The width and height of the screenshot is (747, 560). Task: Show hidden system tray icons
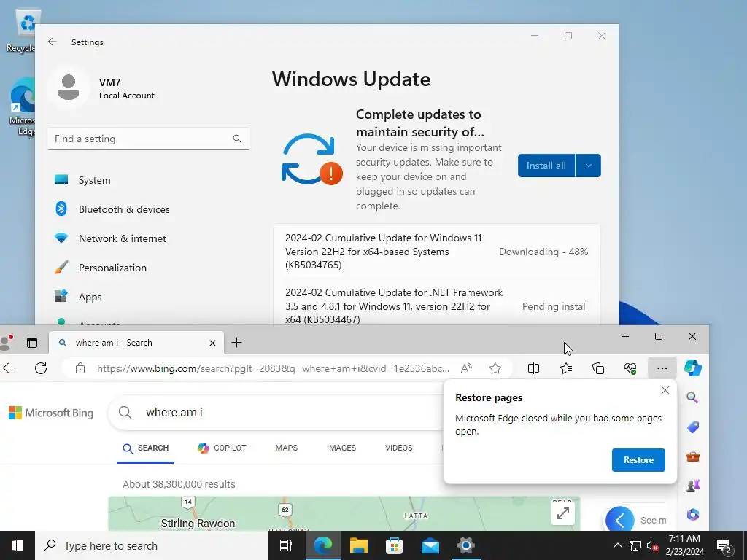pos(617,545)
